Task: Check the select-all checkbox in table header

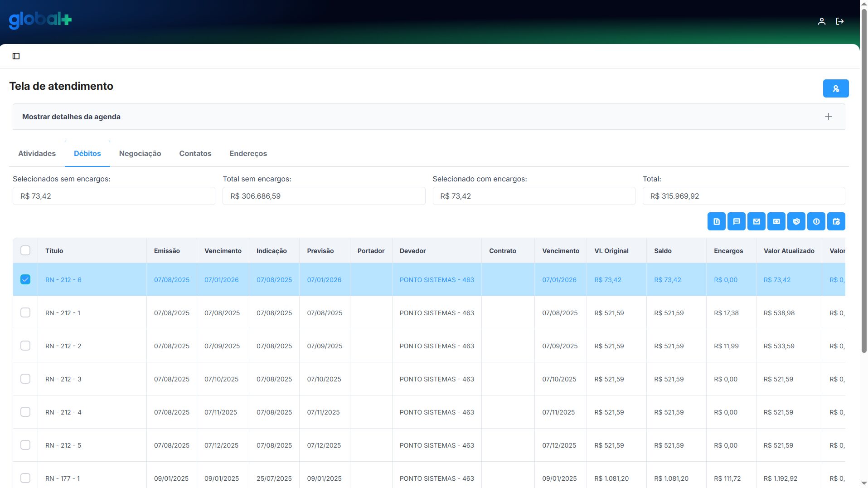Action: tap(25, 250)
